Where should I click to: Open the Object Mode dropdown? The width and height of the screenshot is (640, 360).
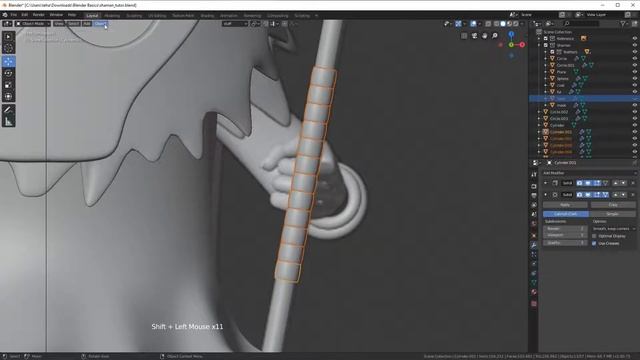[x=33, y=24]
